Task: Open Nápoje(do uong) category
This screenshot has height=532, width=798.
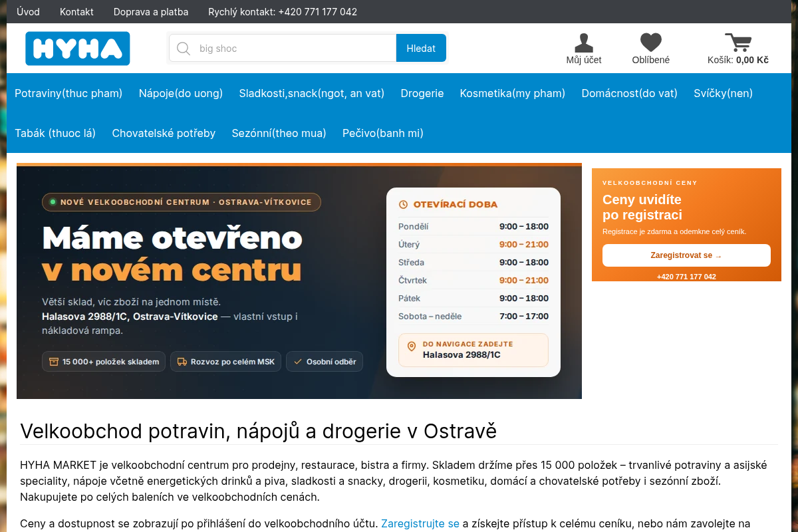Action: (x=181, y=93)
